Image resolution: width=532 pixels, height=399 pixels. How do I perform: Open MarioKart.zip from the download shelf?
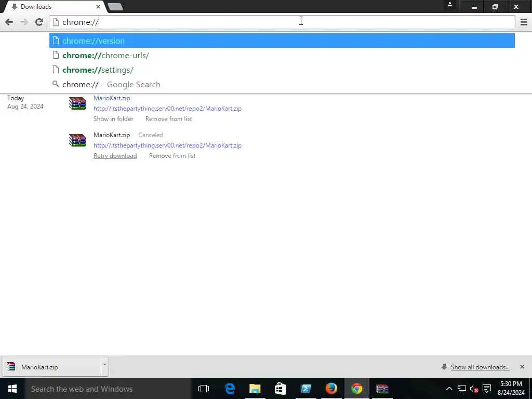pos(51,367)
